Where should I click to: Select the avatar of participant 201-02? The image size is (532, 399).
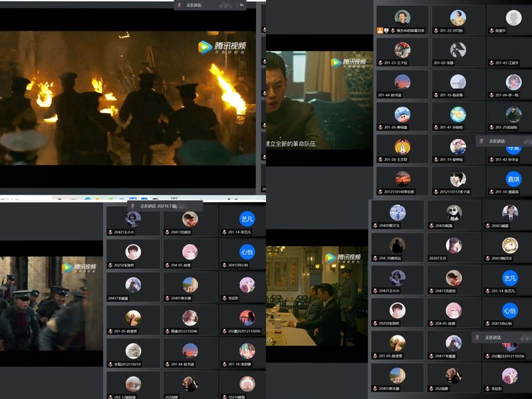click(x=458, y=50)
